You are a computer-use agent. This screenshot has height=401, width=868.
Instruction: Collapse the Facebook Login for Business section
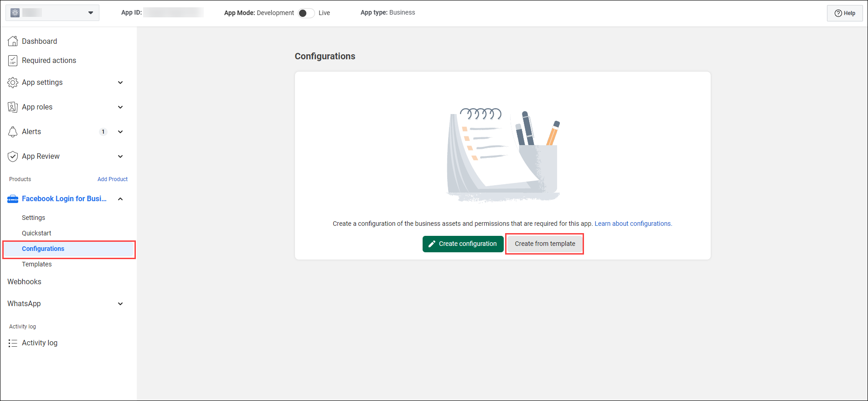[120, 199]
